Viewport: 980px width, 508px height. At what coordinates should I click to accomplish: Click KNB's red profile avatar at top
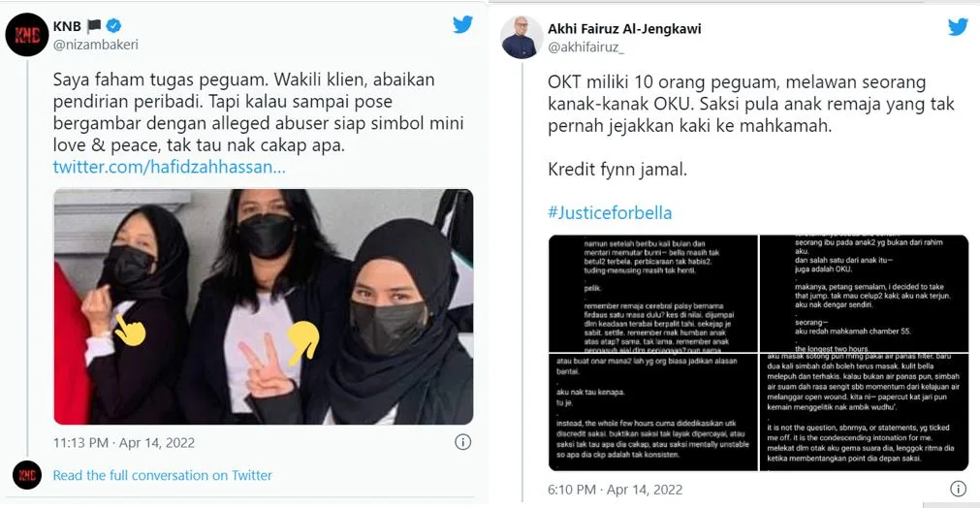coord(27,35)
